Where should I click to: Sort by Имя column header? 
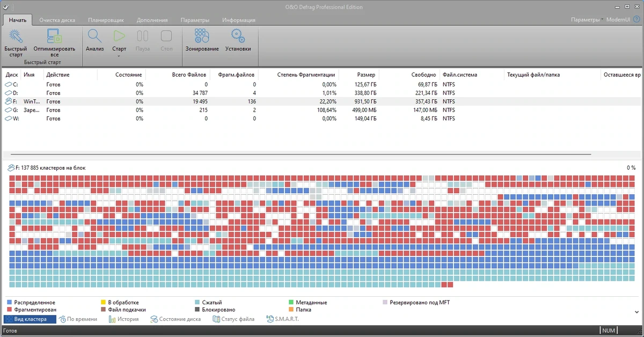tap(30, 75)
